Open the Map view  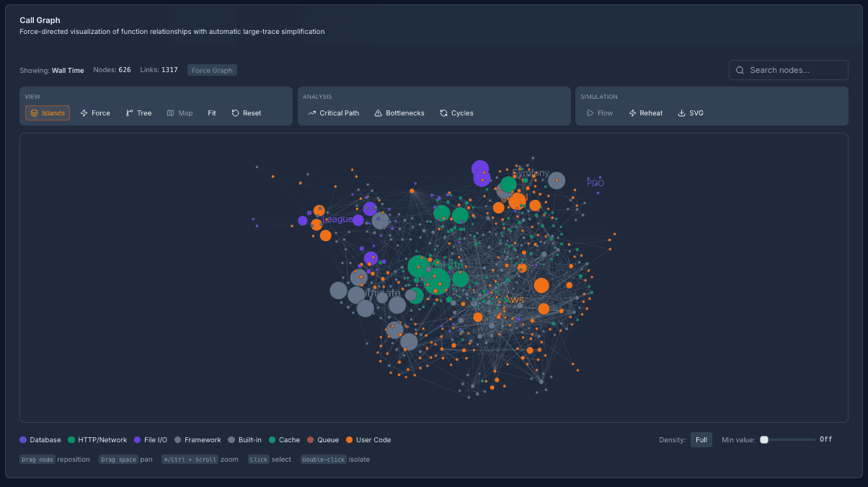pos(180,113)
